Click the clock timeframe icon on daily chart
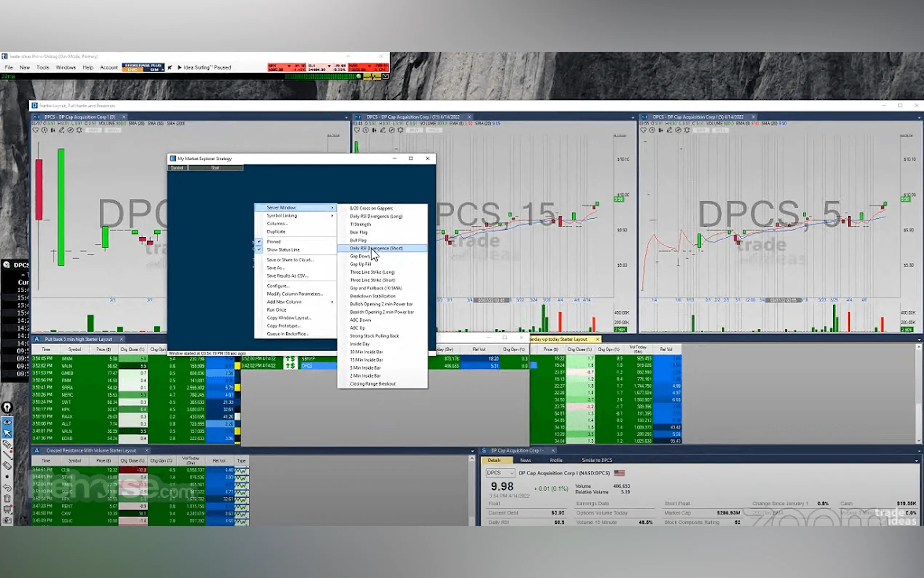Viewport: 924px width, 578px height. 44,130
